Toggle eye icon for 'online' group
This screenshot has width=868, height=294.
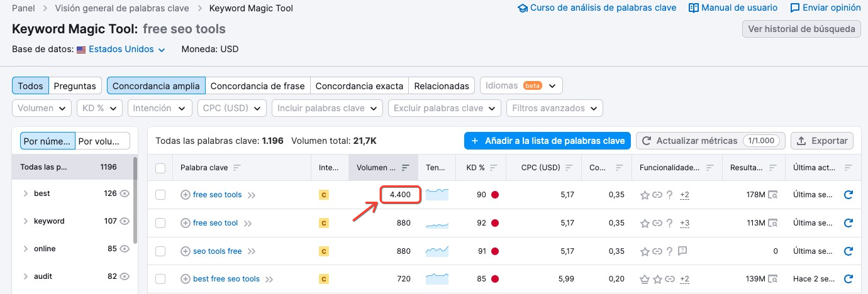125,249
